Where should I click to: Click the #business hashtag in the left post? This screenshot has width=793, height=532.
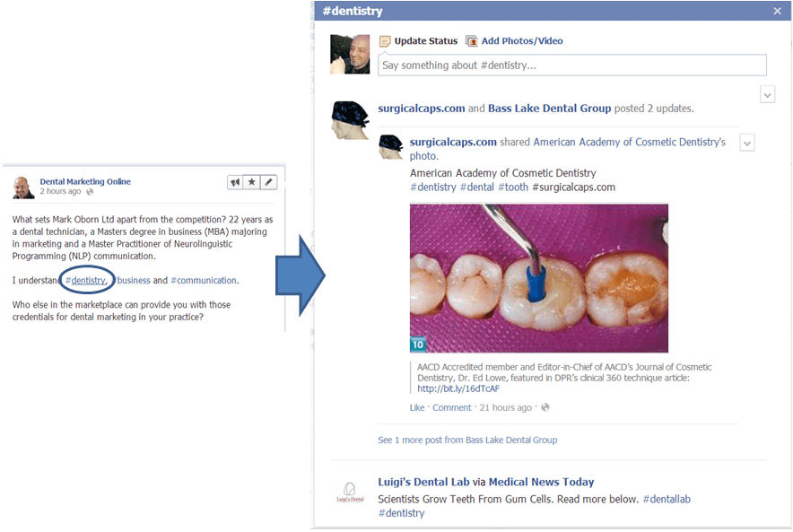tap(131, 281)
